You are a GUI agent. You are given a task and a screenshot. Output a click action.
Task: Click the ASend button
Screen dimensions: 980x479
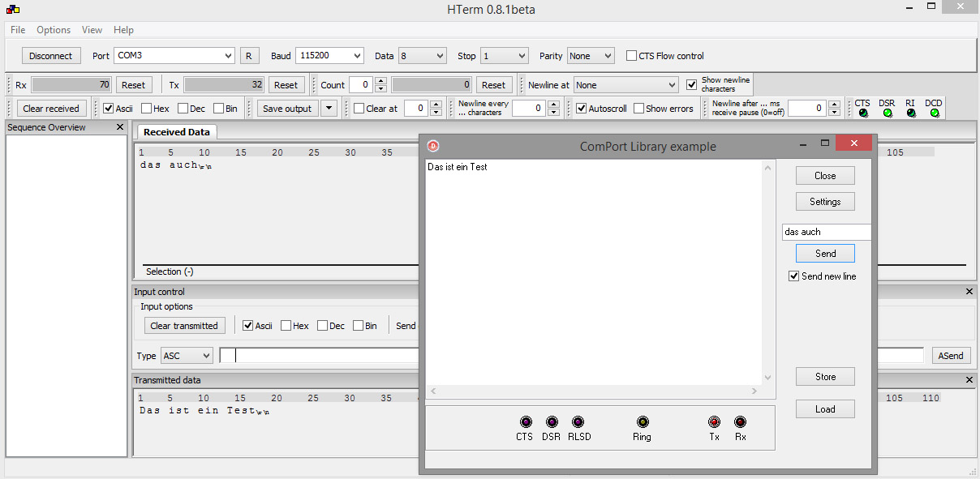pos(951,356)
